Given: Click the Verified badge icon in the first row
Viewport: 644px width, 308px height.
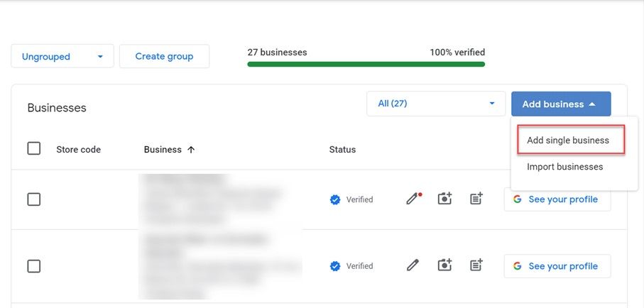Looking at the screenshot, I should click(335, 199).
